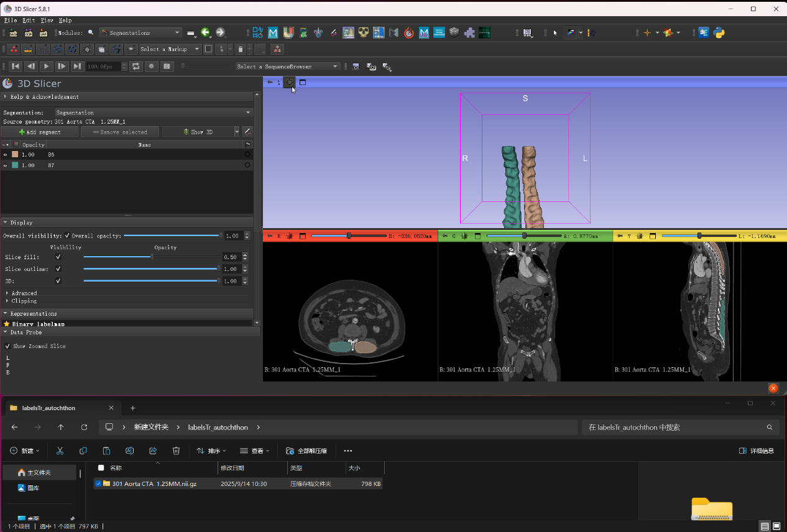Click the module finder magnifier icon
This screenshot has height=532, width=787.
(91, 33)
